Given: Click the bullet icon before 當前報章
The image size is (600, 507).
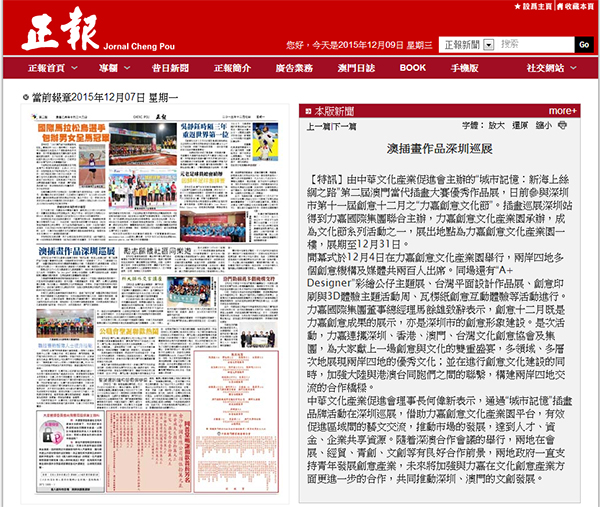Looking at the screenshot, I should (x=26, y=98).
